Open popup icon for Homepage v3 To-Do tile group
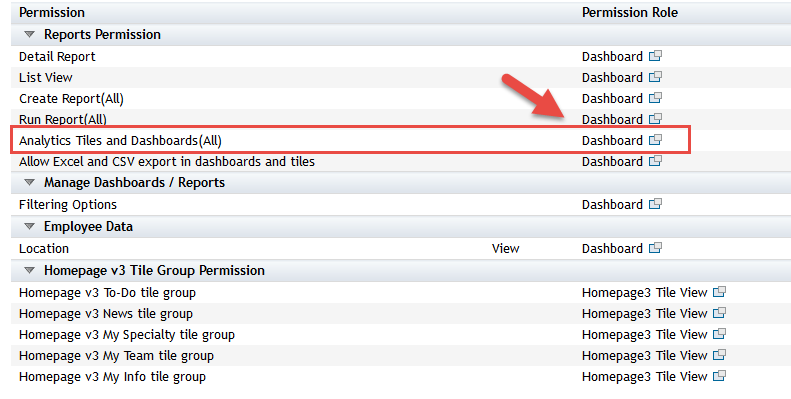791x399 pixels. [x=719, y=292]
